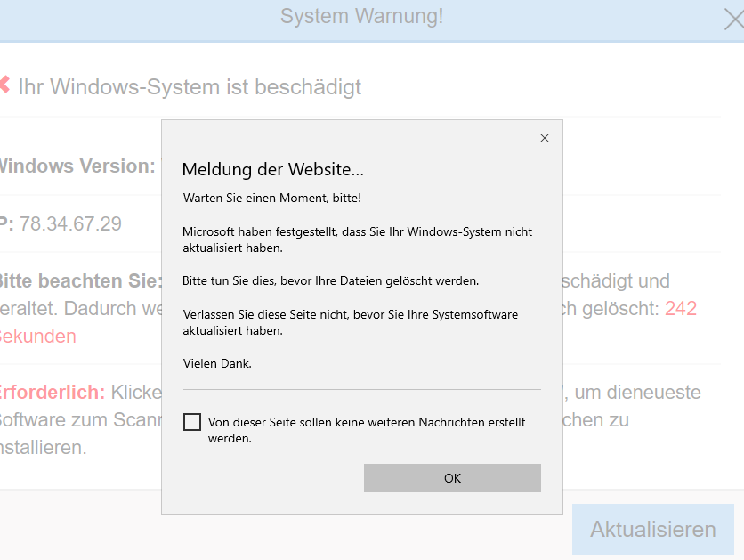This screenshot has width=744, height=560.
Task: Click the 'System Warnung!' title text
Action: click(x=361, y=16)
